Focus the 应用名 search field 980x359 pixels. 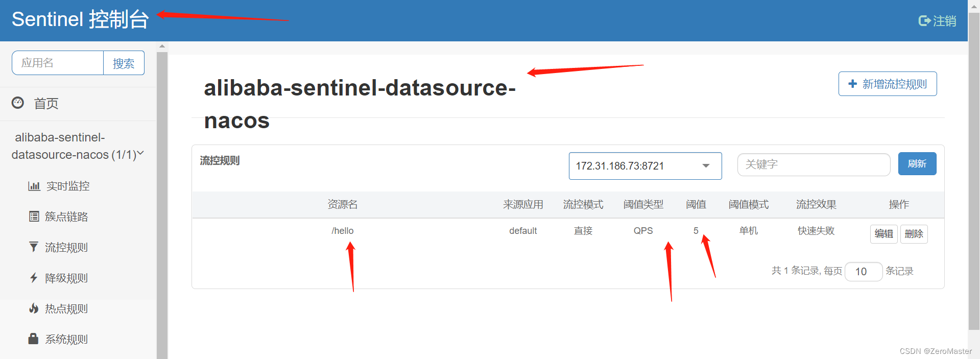tap(58, 63)
